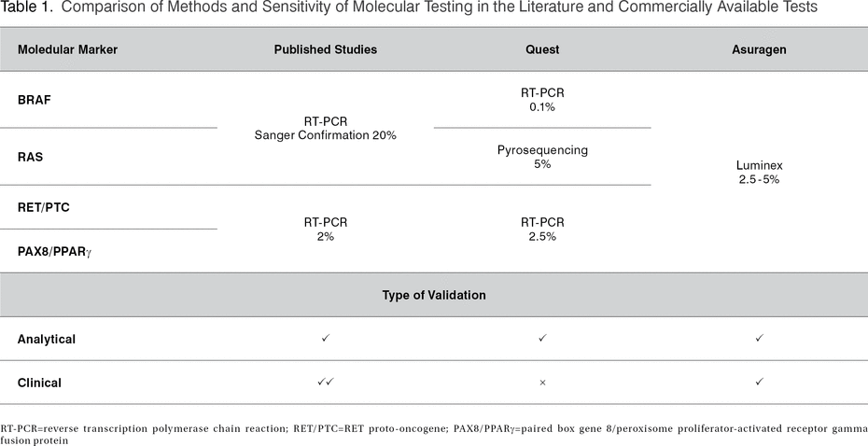Select the BRAF row label
Image resolution: width=868 pixels, height=446 pixels.
pos(34,100)
